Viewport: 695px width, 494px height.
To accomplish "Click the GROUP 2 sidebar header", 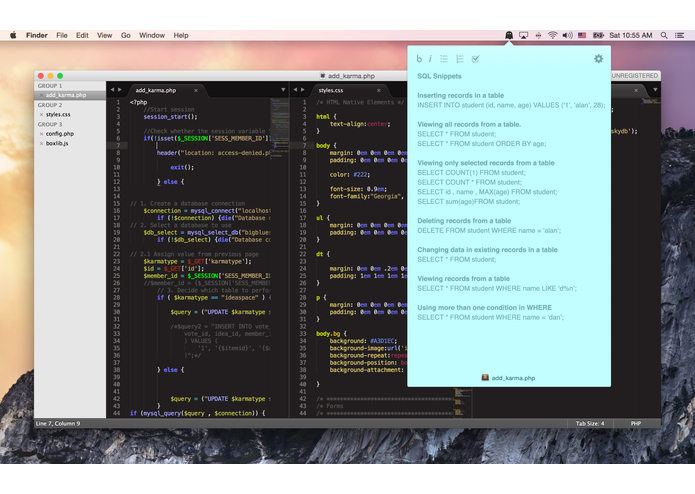I will [50, 105].
